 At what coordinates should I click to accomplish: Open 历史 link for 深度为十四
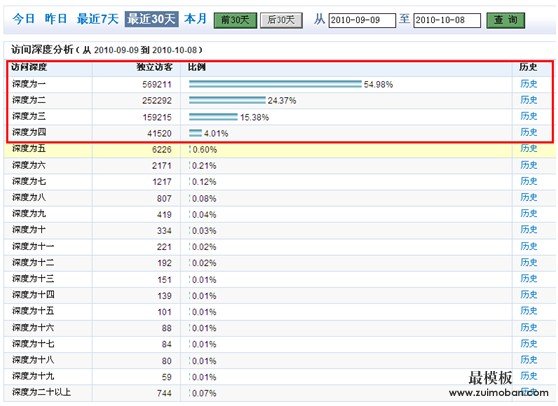(528, 295)
